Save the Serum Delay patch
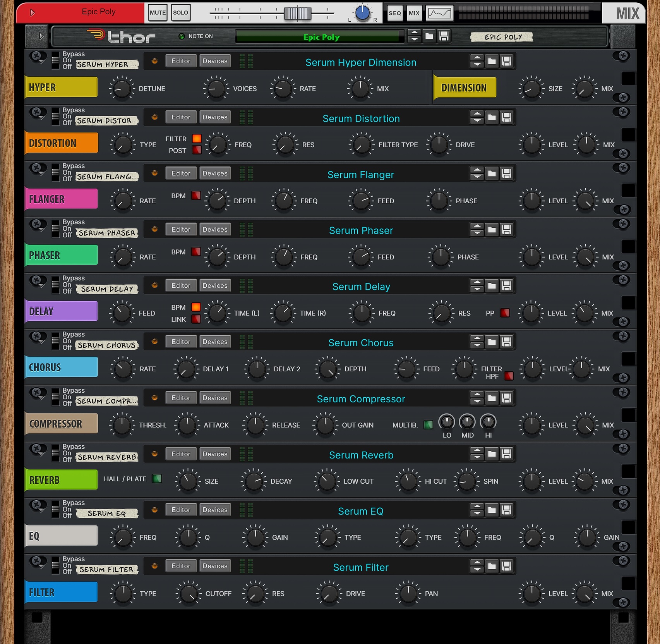660x644 pixels. point(506,286)
